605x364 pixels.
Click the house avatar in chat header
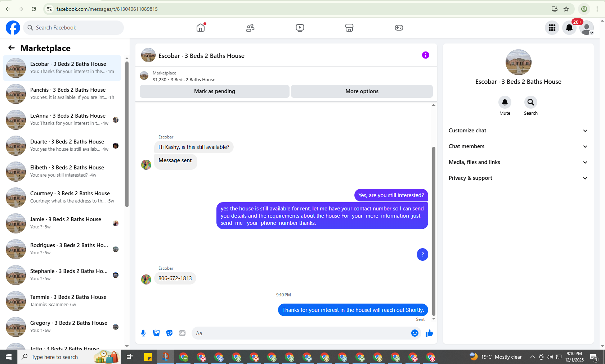(x=148, y=55)
